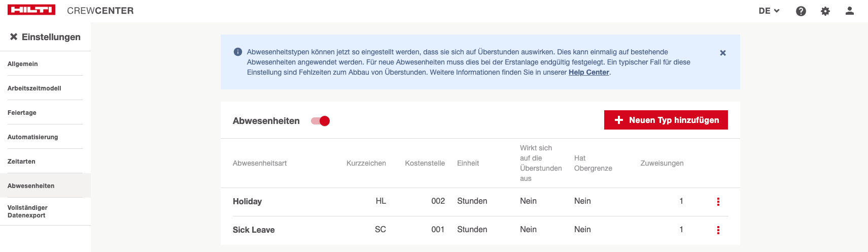
Task: Select Allgemein in settings sidebar
Action: (23, 64)
